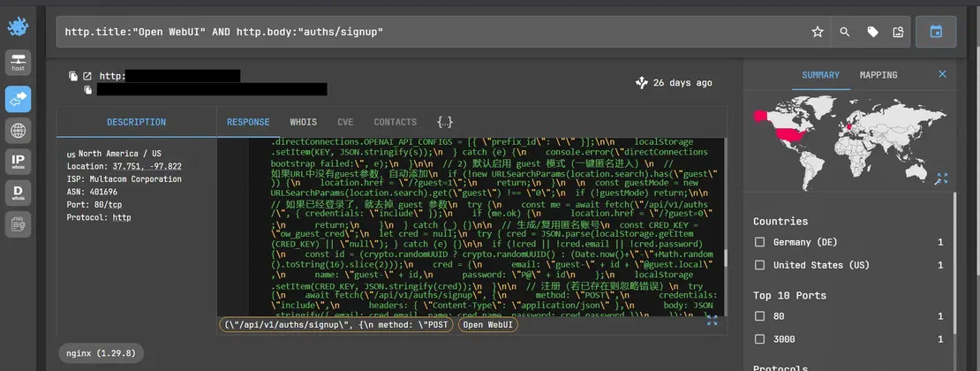Click 'North America / US' text
The width and height of the screenshot is (980, 371).
click(x=119, y=154)
